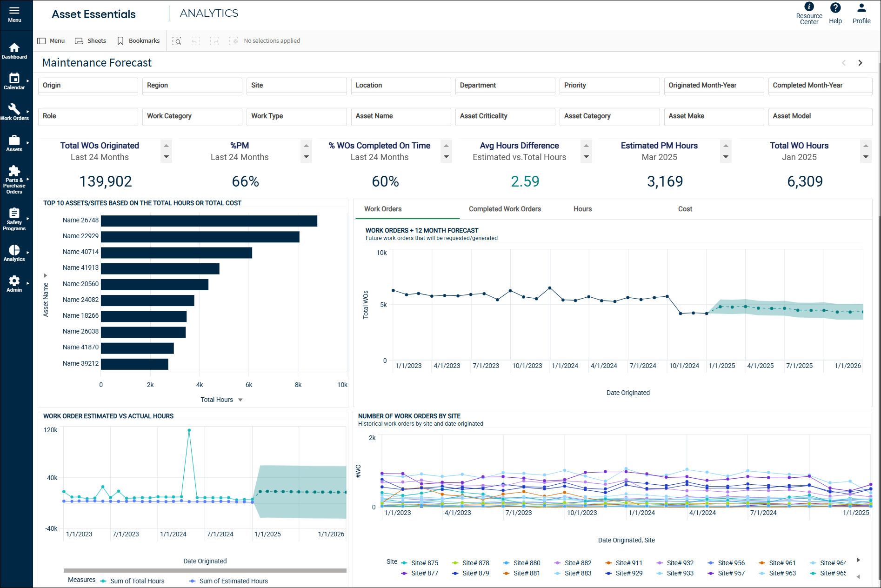Expand the Total Hours axis dropdown
881x588 pixels.
point(240,400)
